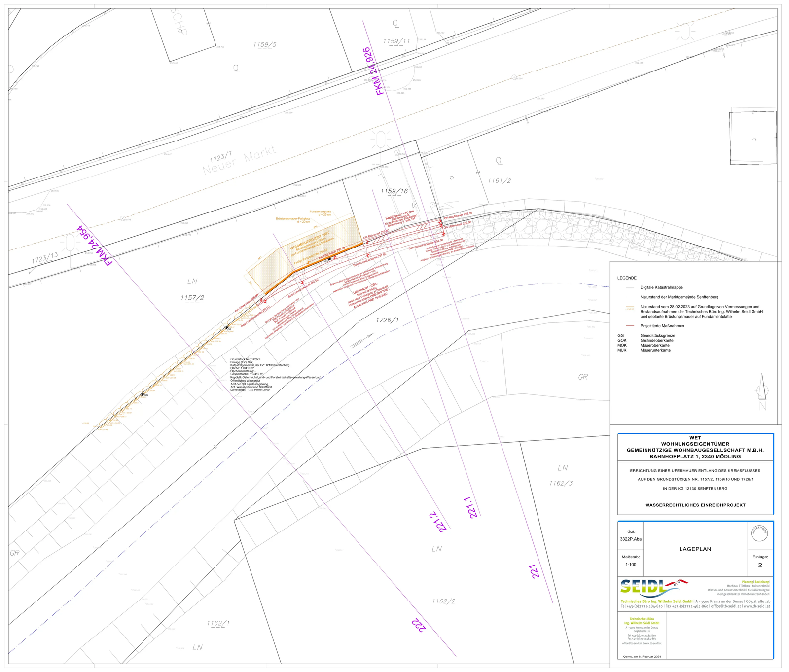The image size is (789, 672).
Task: Click the LAGEPLAN title in title block
Action: tap(695, 549)
